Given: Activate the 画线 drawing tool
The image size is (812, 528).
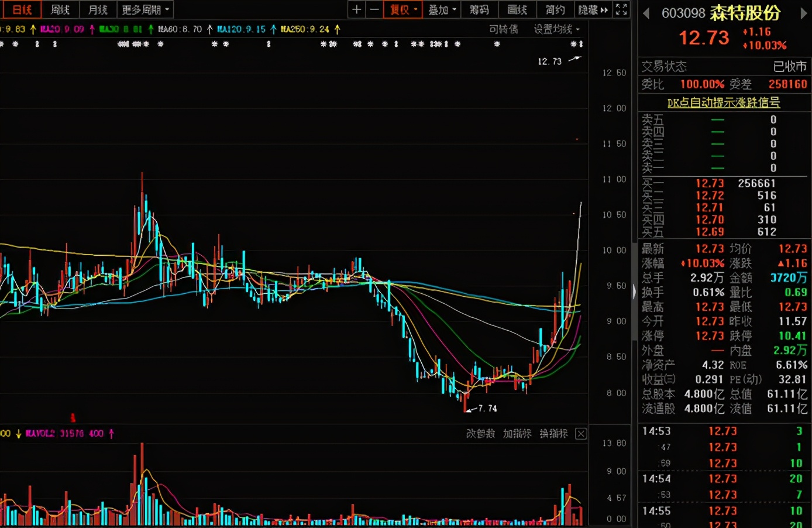Looking at the screenshot, I should click(517, 9).
